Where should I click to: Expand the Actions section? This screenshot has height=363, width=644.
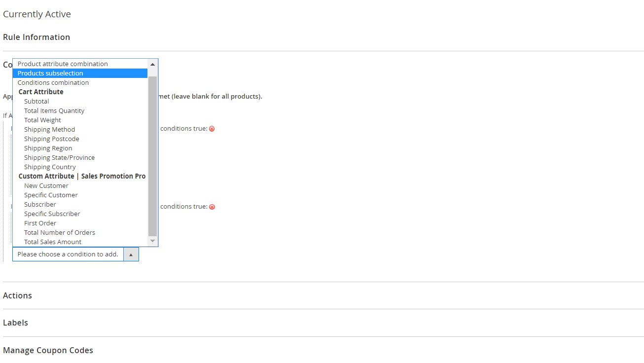tap(17, 295)
